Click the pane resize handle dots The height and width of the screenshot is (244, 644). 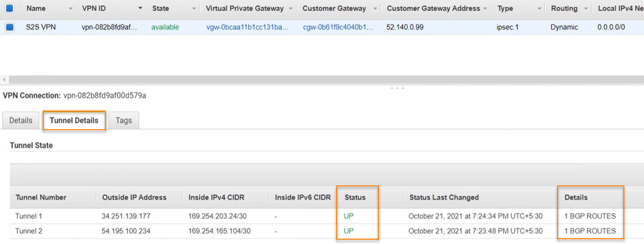(397, 88)
